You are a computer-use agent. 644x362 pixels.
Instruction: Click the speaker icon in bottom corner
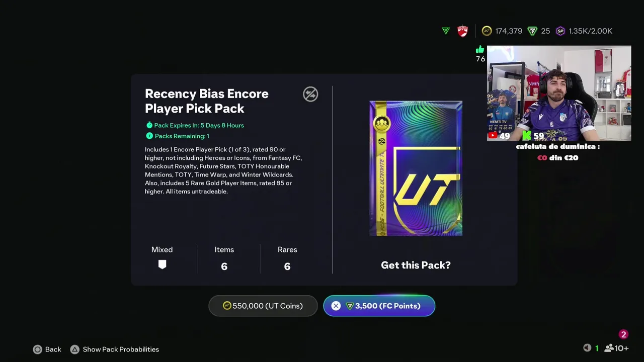tap(587, 348)
